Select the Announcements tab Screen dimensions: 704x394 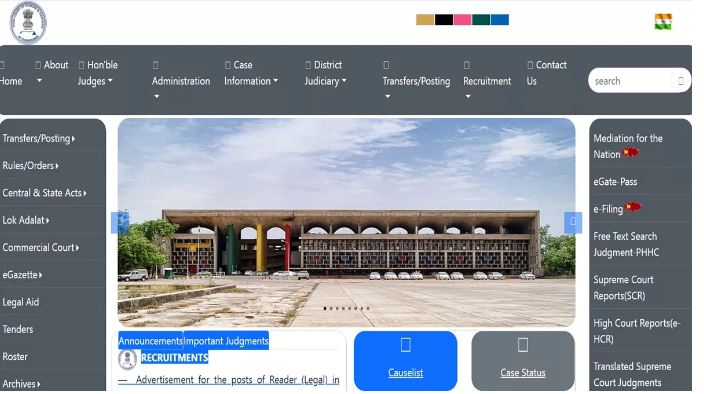click(150, 341)
